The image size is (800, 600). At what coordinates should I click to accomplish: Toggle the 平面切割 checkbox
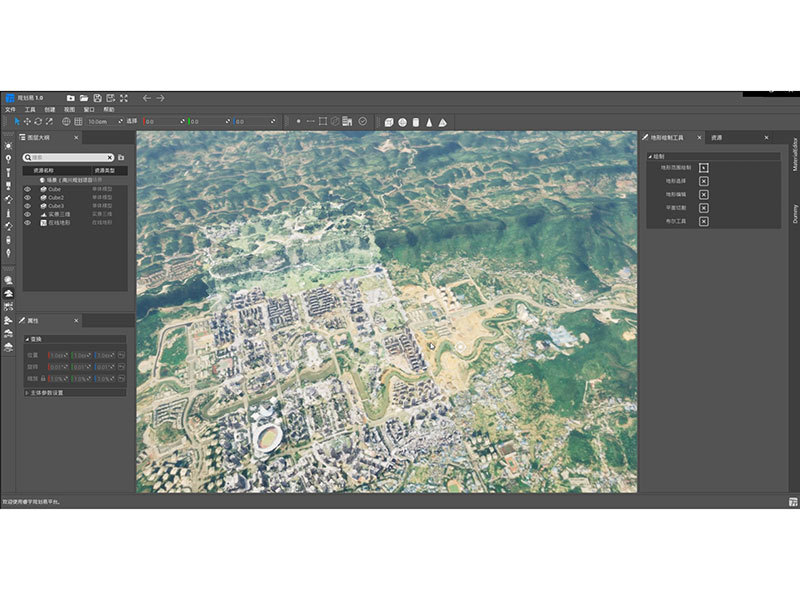click(704, 208)
